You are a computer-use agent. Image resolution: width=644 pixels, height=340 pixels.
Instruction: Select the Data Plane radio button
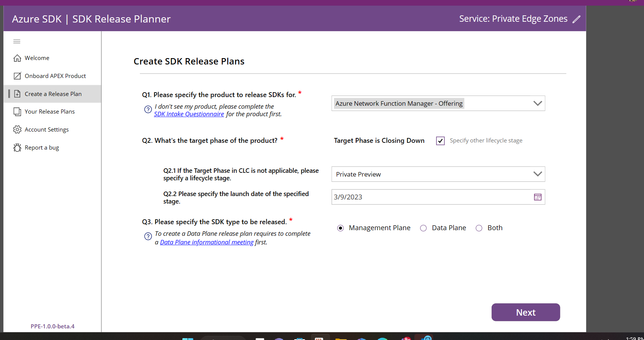(423, 228)
